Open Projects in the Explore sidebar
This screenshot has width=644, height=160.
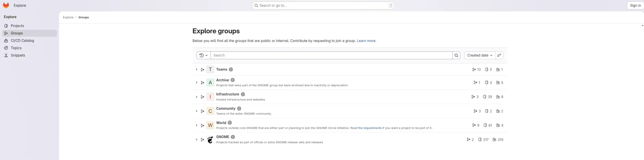coord(17,26)
